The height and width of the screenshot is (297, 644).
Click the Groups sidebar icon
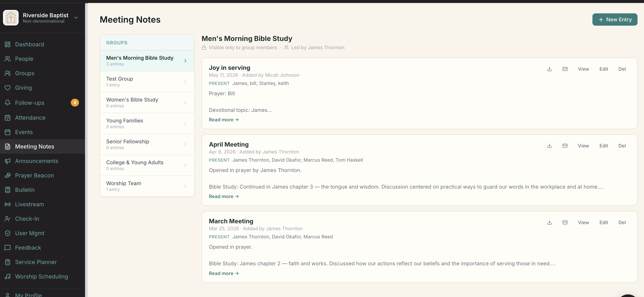pos(8,73)
